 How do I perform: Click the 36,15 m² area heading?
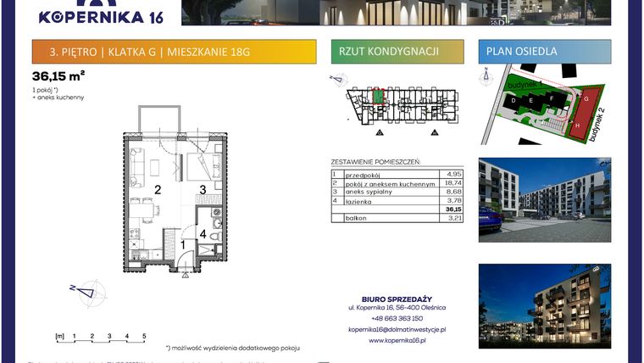(x=58, y=76)
